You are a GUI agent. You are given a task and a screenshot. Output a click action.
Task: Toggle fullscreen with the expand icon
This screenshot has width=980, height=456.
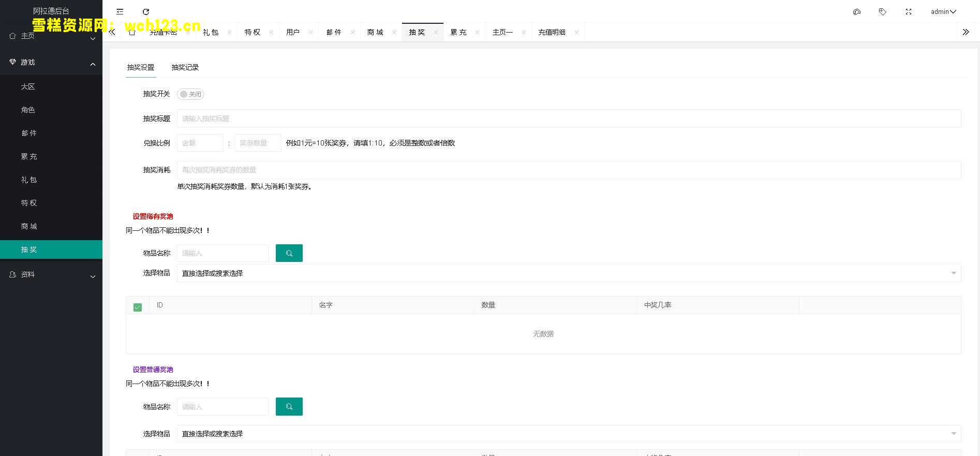(x=909, y=11)
